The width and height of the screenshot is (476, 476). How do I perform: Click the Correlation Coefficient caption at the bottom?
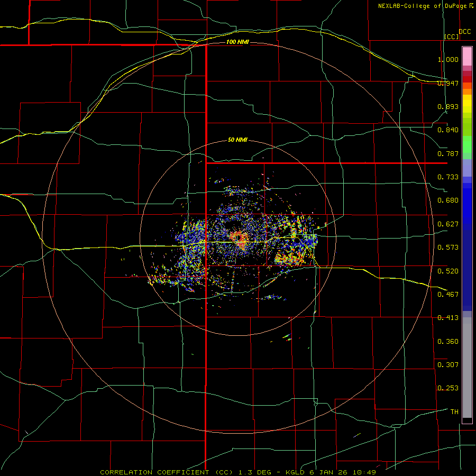point(238,472)
